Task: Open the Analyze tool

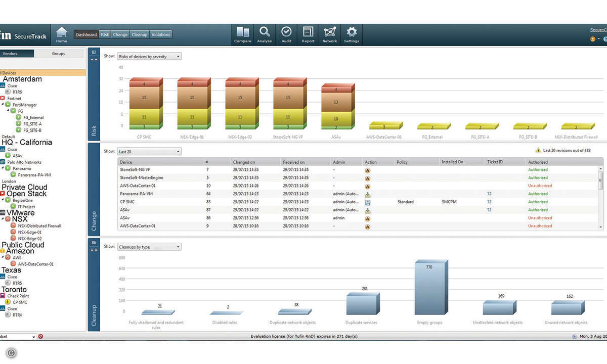Action: click(265, 34)
